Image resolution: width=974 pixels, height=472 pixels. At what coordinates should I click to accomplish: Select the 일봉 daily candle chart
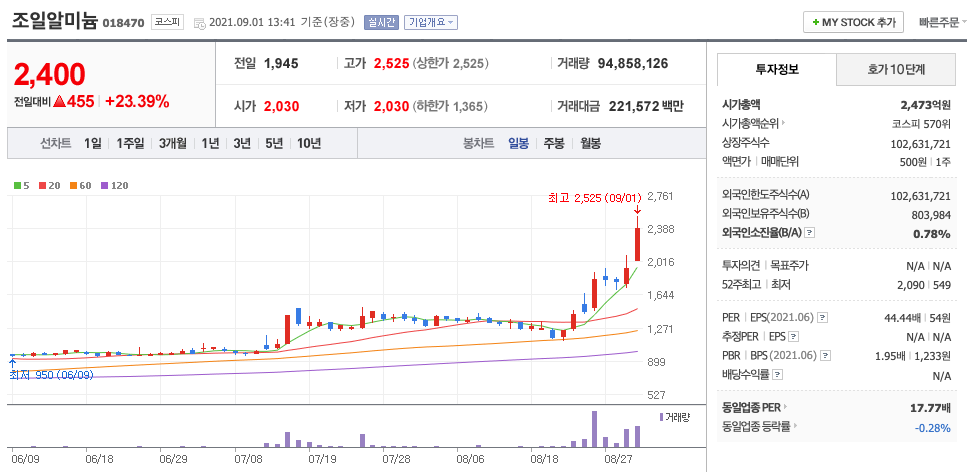tap(518, 143)
